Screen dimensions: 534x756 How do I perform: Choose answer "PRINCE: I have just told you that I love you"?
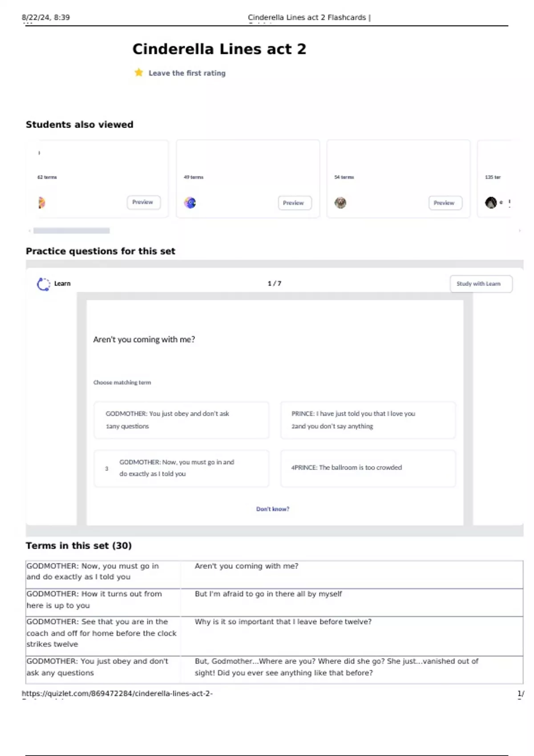click(368, 420)
